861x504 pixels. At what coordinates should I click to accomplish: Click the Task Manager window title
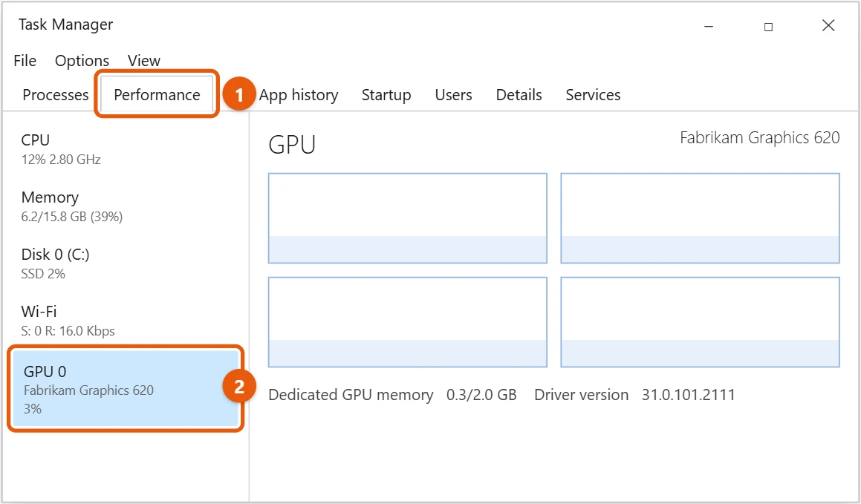point(66,24)
